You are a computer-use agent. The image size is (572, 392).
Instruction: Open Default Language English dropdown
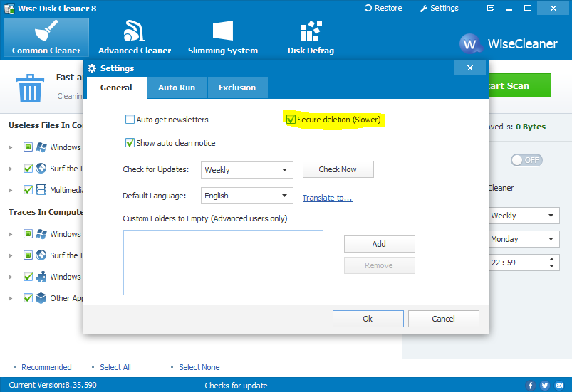(247, 196)
